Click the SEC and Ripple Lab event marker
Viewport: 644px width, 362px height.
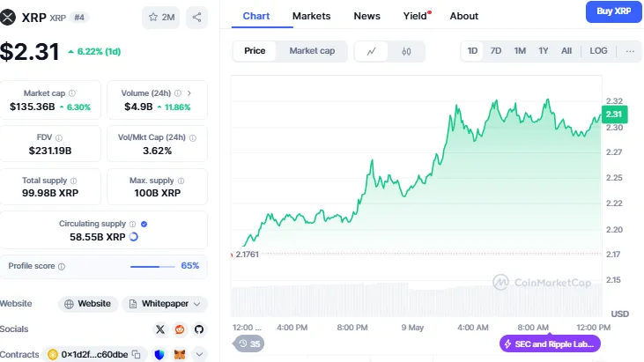coord(551,344)
